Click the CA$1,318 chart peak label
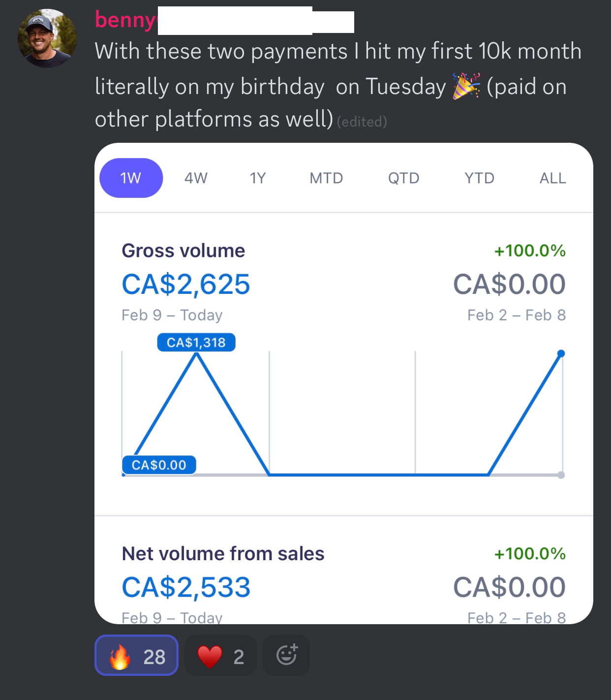The image size is (611, 700). pos(196,342)
